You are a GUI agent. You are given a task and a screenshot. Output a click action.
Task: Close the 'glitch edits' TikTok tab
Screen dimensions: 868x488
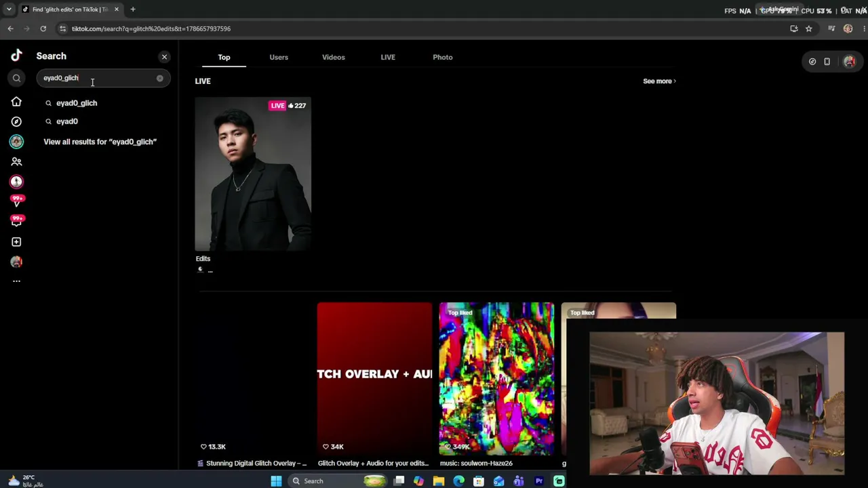[x=117, y=9]
